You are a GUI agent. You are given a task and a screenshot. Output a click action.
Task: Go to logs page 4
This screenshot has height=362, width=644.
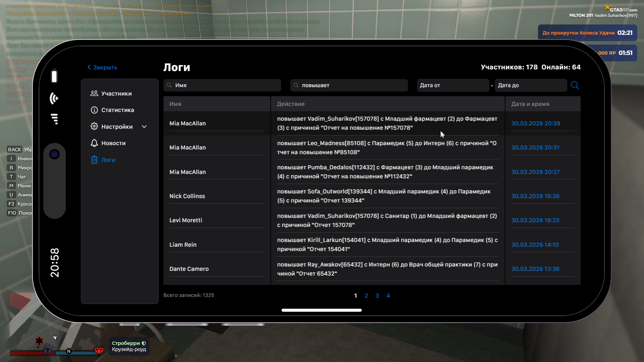point(388,296)
